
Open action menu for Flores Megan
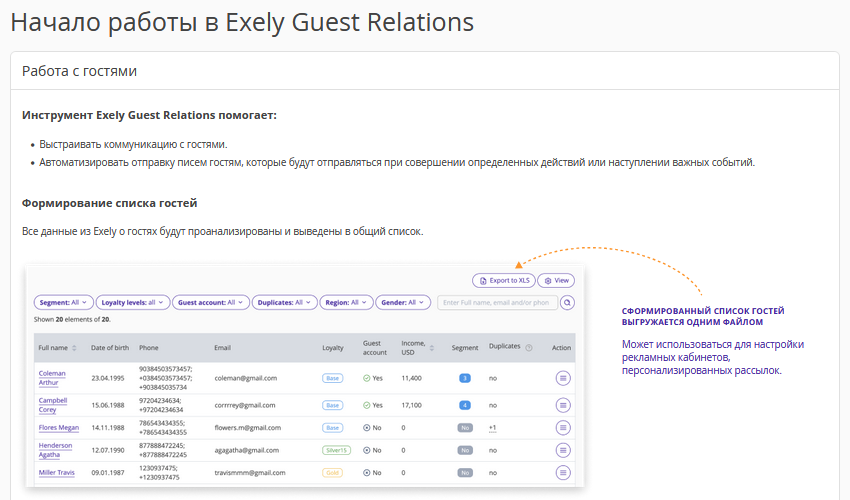(x=562, y=427)
